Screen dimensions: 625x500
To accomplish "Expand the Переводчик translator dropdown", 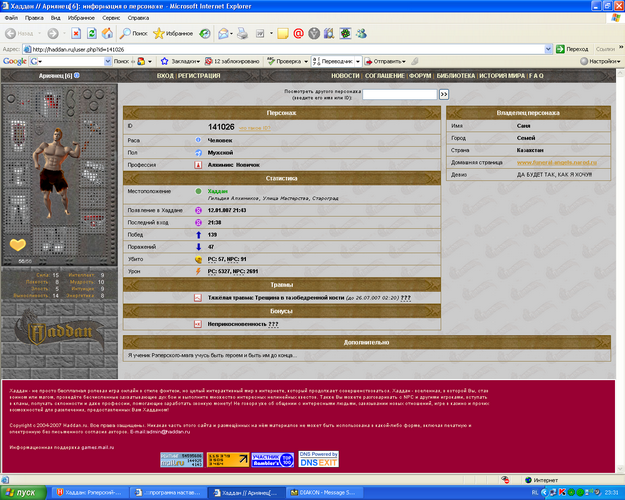I will tap(358, 61).
